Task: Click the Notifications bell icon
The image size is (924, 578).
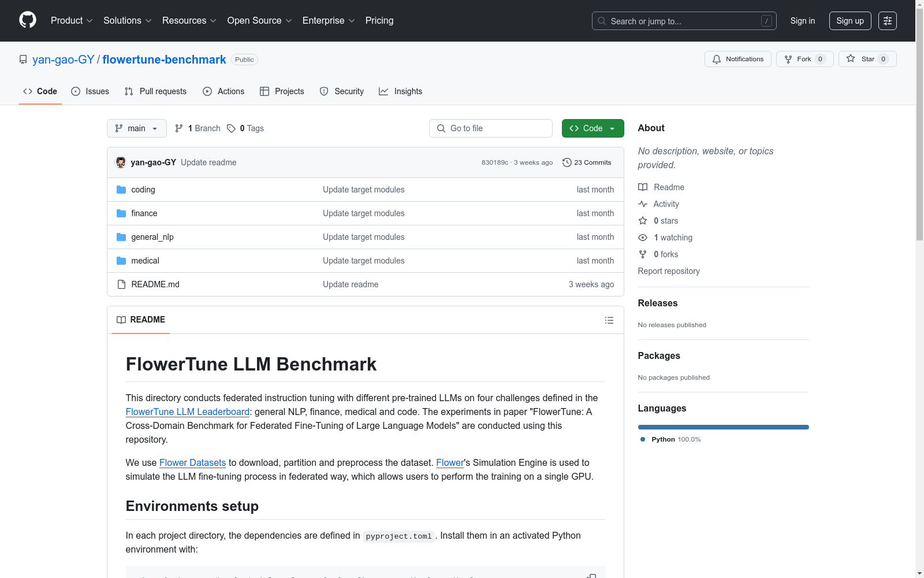Action: point(717,59)
